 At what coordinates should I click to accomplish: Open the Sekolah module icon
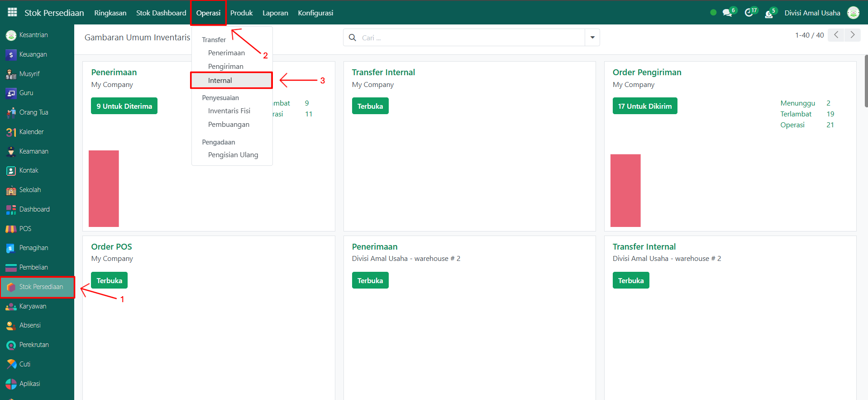tap(11, 190)
